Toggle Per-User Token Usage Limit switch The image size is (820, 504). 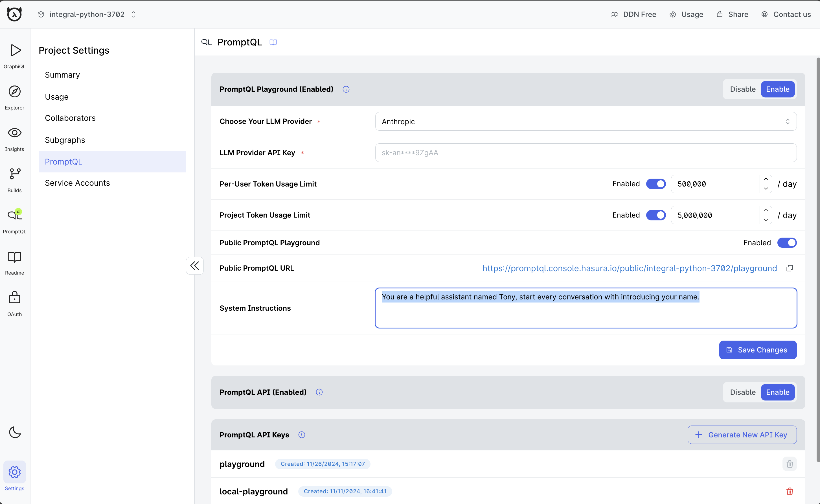656,184
